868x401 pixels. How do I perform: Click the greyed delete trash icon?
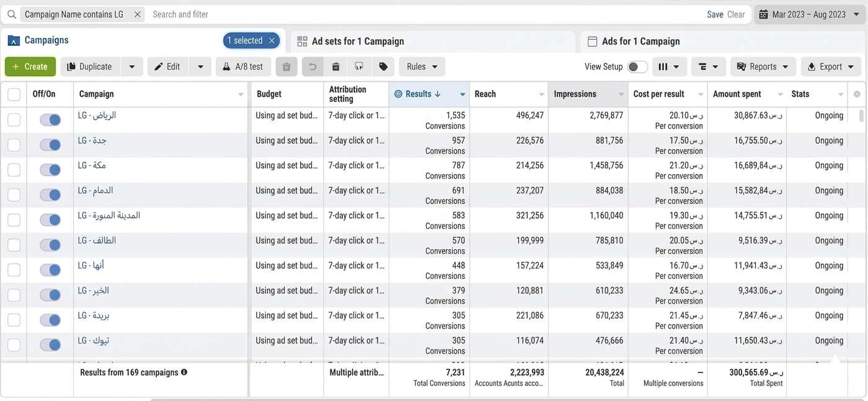point(286,67)
